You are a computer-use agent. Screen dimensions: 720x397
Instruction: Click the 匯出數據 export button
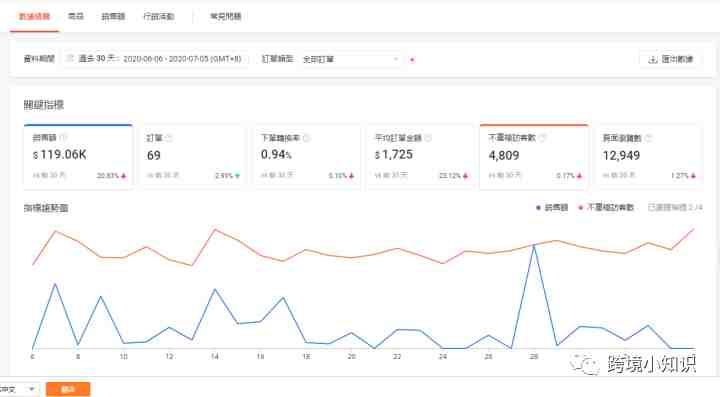tap(670, 59)
